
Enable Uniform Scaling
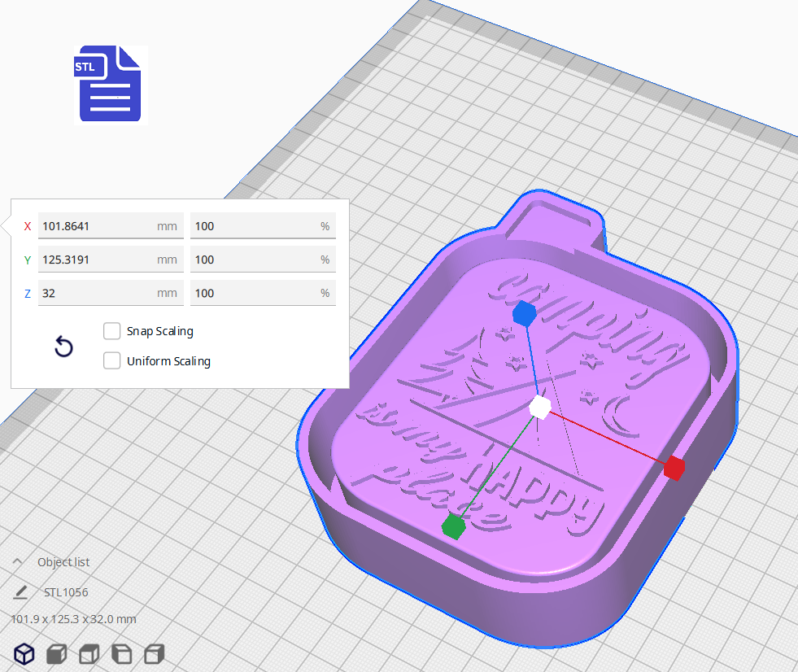click(111, 360)
